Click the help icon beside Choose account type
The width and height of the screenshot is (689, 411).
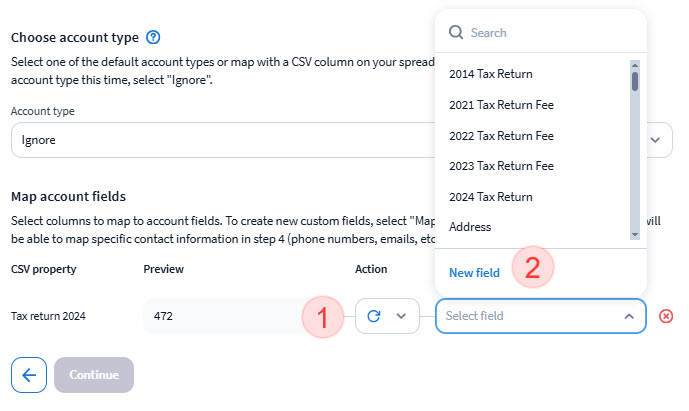coord(153,38)
